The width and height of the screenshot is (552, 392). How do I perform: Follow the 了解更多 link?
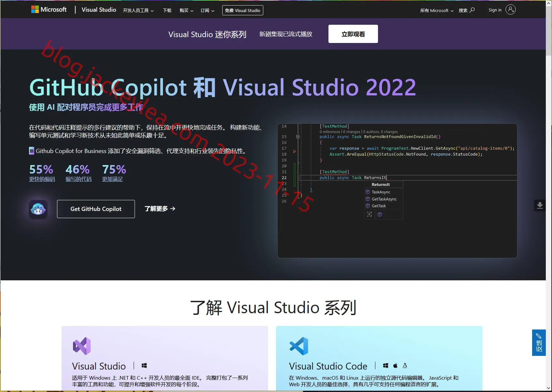click(x=160, y=209)
